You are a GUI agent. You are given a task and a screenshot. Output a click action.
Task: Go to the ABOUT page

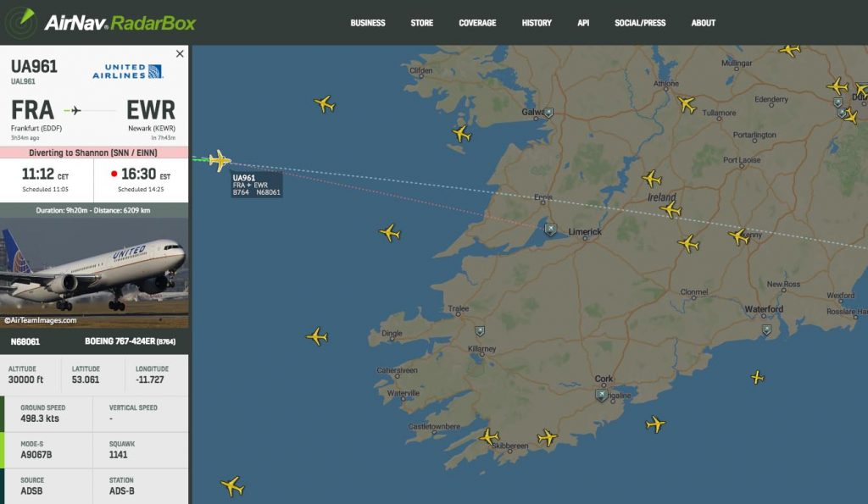(703, 23)
